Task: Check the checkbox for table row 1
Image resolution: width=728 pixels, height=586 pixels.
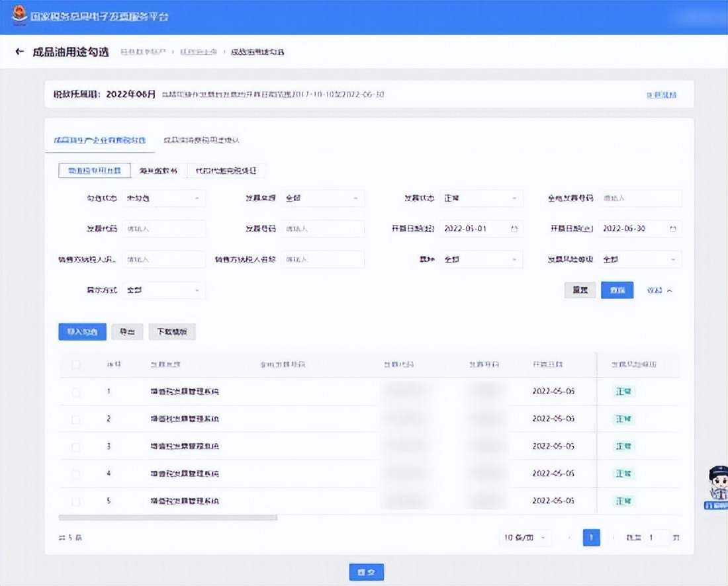Action: coord(75,392)
